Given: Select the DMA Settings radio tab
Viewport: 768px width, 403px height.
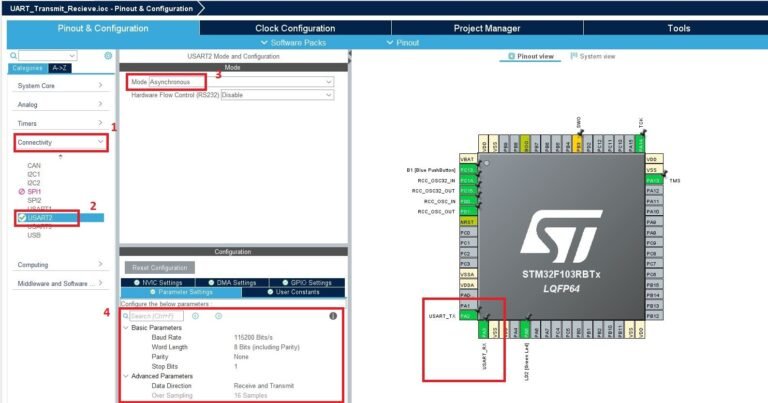Looking at the screenshot, I should point(236,283).
